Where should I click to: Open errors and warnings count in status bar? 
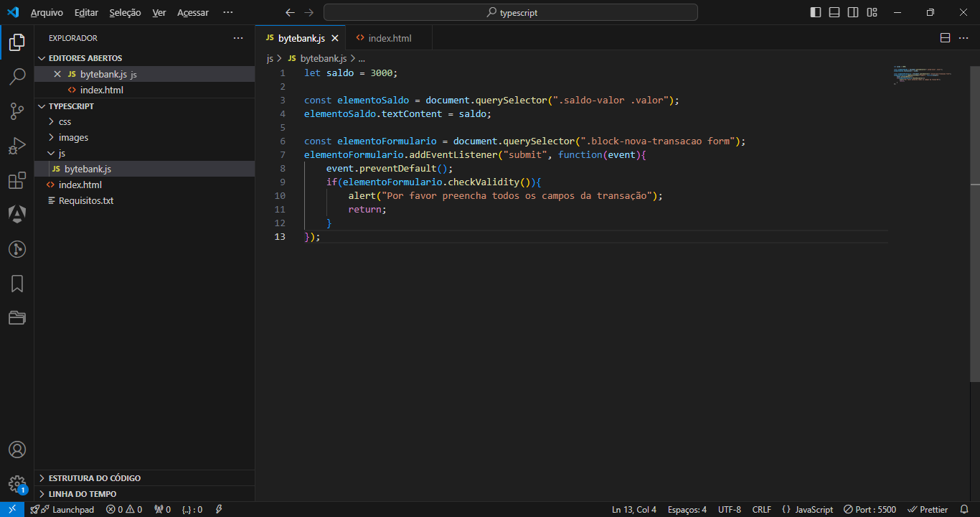[124, 509]
